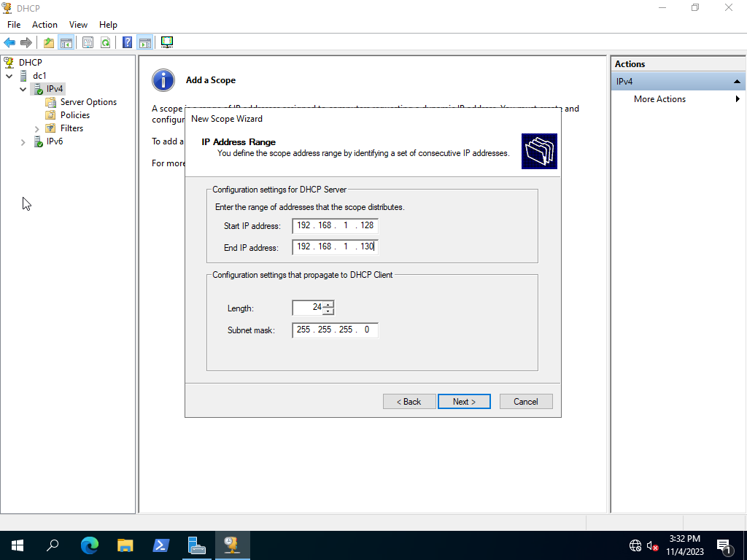This screenshot has width=747, height=560.
Task: Click Next in New Scope Wizard
Action: click(x=464, y=402)
